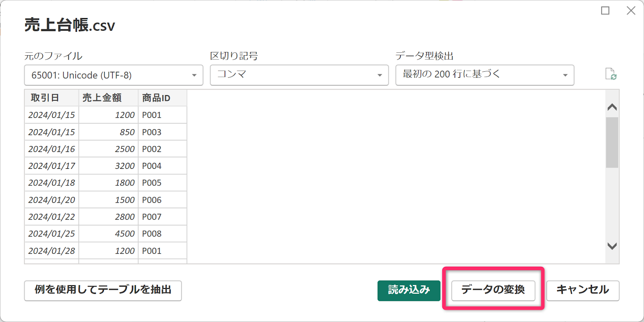Screen dimensions: 644x322
Task: Select the 取引日 column header
Action: (52, 98)
